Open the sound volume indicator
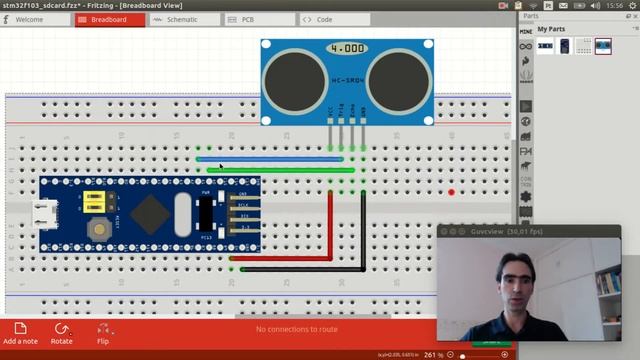 click(595, 5)
